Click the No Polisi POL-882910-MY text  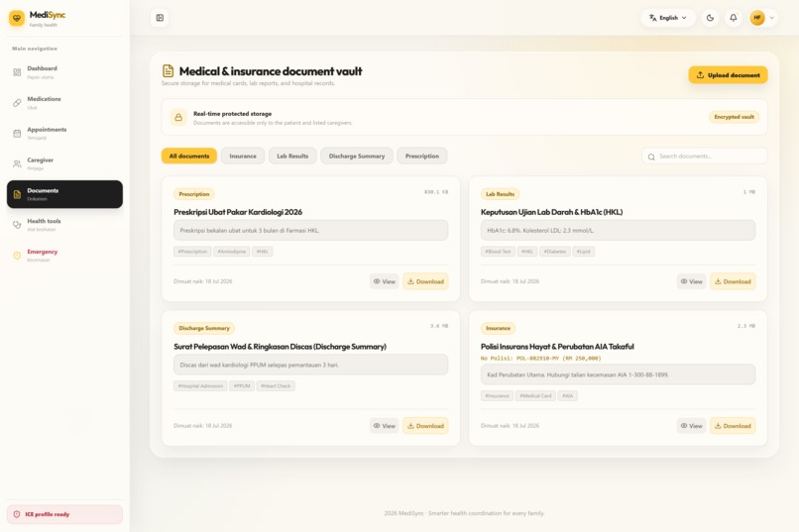[x=540, y=359]
